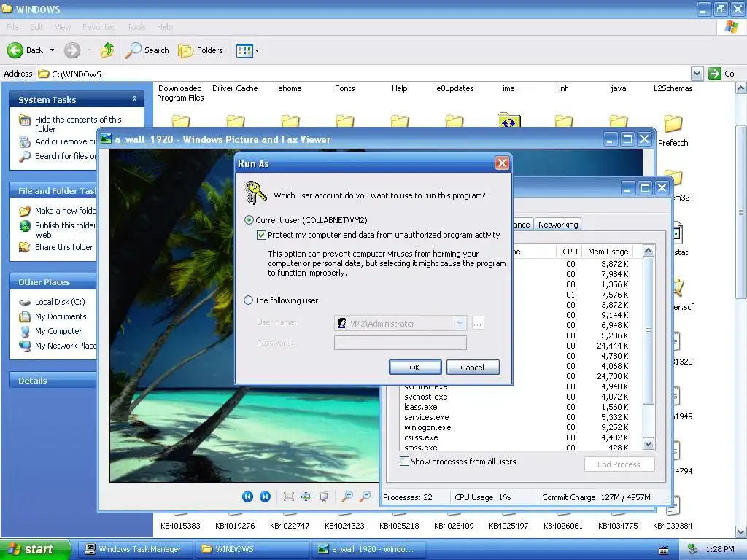This screenshot has width=747, height=560.
Task: Click the User name combo box
Action: pos(400,323)
